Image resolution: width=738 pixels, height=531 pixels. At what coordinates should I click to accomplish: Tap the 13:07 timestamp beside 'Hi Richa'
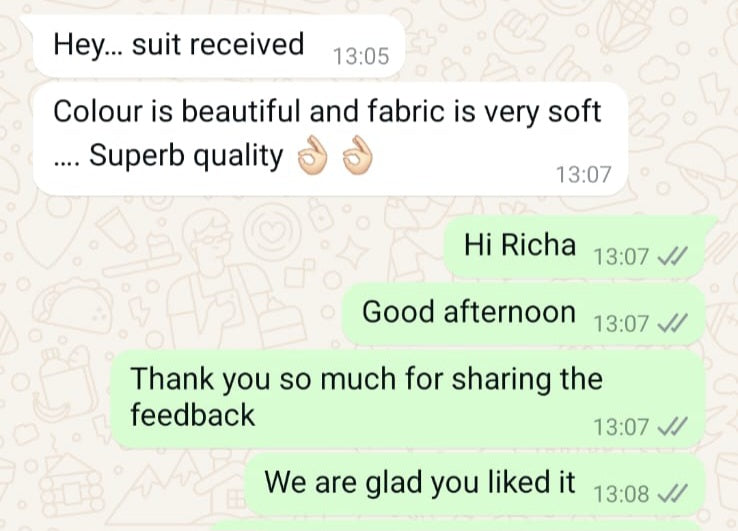click(621, 257)
